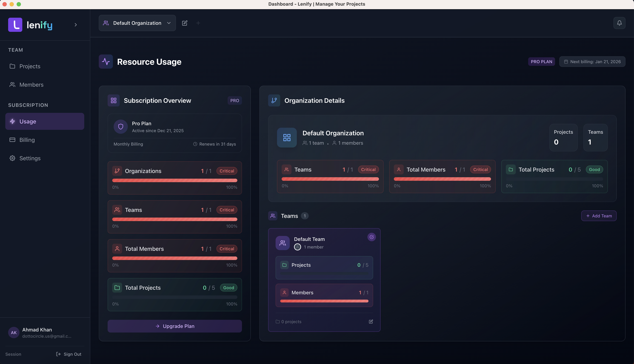Image resolution: width=634 pixels, height=364 pixels.
Task: Open the Default Organization dropdown
Action: [x=137, y=23]
